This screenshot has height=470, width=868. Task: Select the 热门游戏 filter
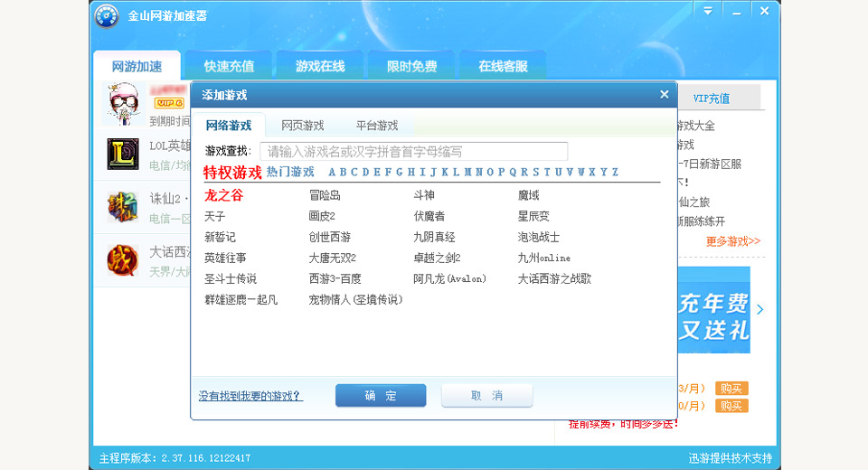tap(290, 172)
